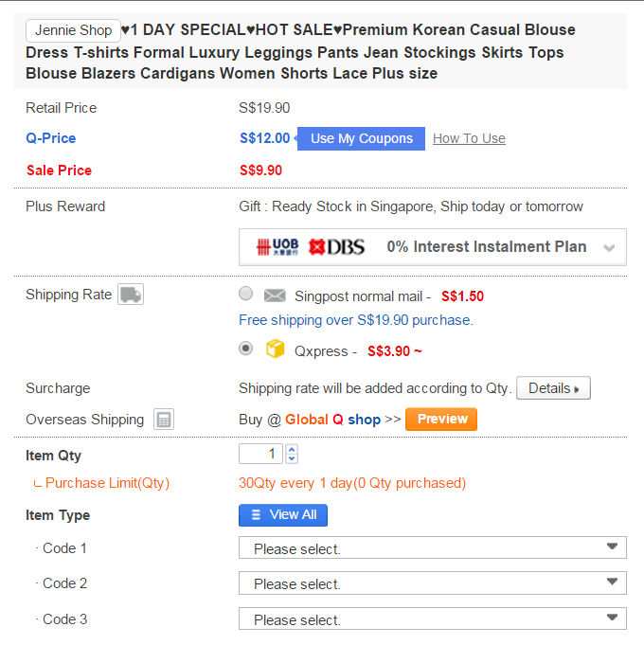Decrease item quantity with down arrow
The height and width of the screenshot is (645, 644).
click(292, 459)
